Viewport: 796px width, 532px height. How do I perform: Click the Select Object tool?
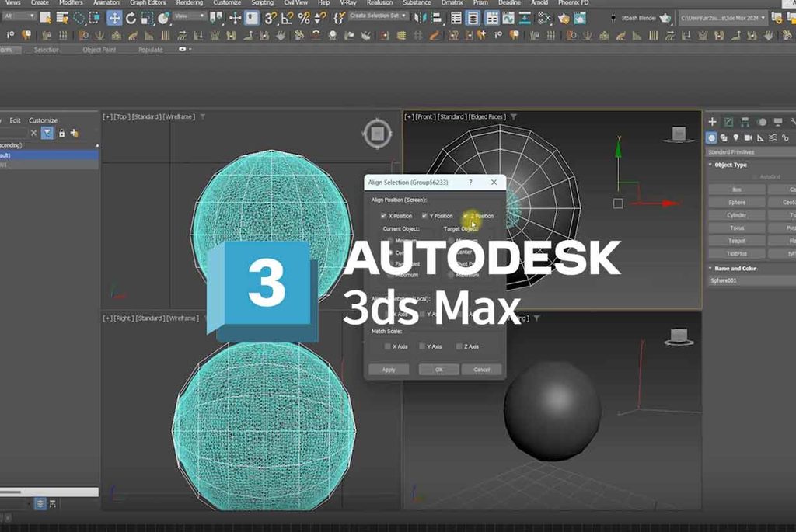coord(45,19)
